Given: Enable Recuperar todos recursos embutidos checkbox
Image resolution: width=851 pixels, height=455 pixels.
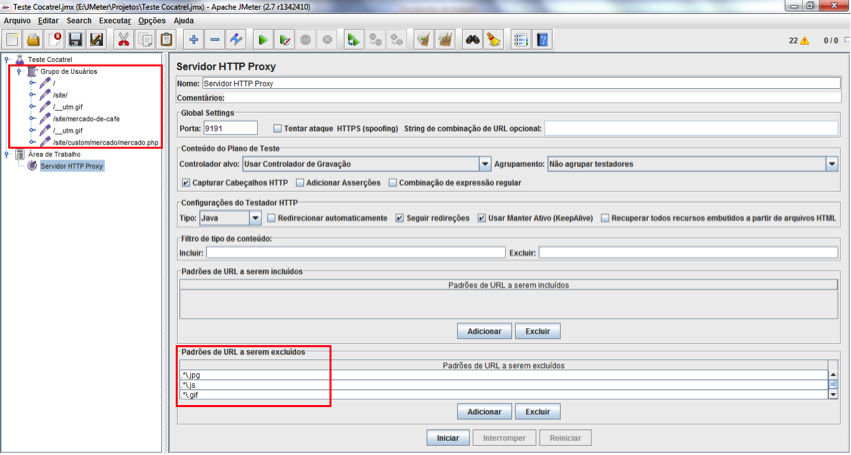Looking at the screenshot, I should pos(605,218).
